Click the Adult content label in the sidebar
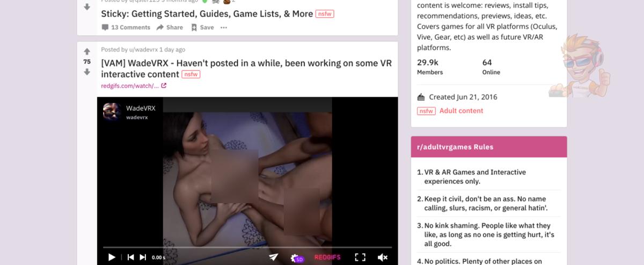Image resolution: width=644 pixels, height=265 pixels. (461, 111)
